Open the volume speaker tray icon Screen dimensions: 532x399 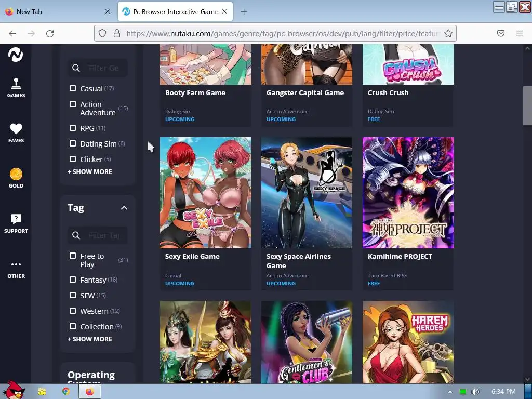point(475,392)
